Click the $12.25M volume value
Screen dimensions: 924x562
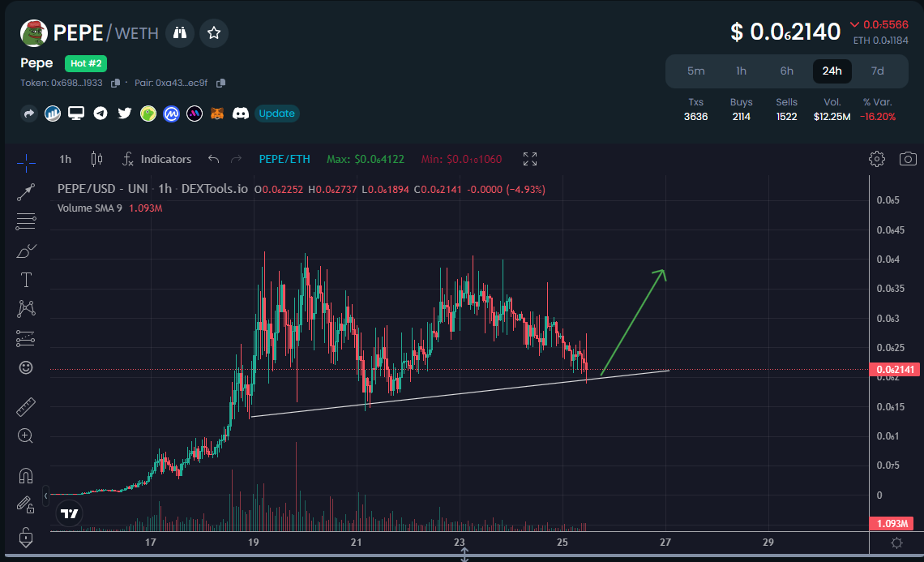pos(832,117)
